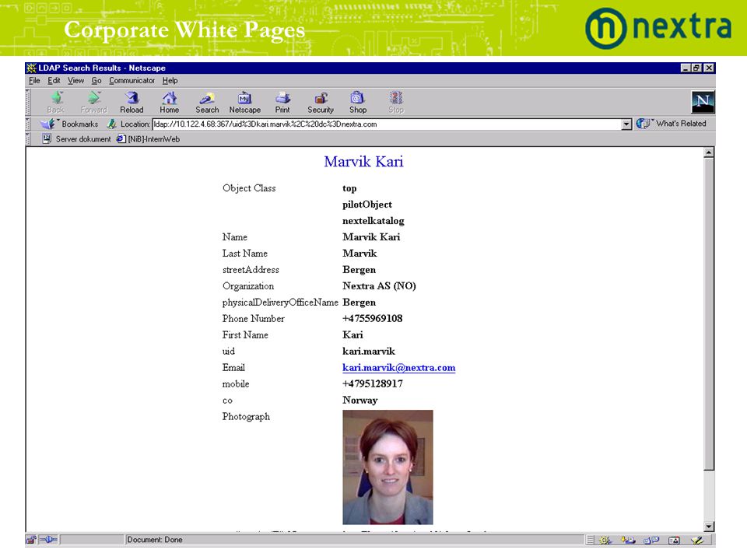Open Address Book from component bar
The image size is (747, 560).
[x=674, y=540]
